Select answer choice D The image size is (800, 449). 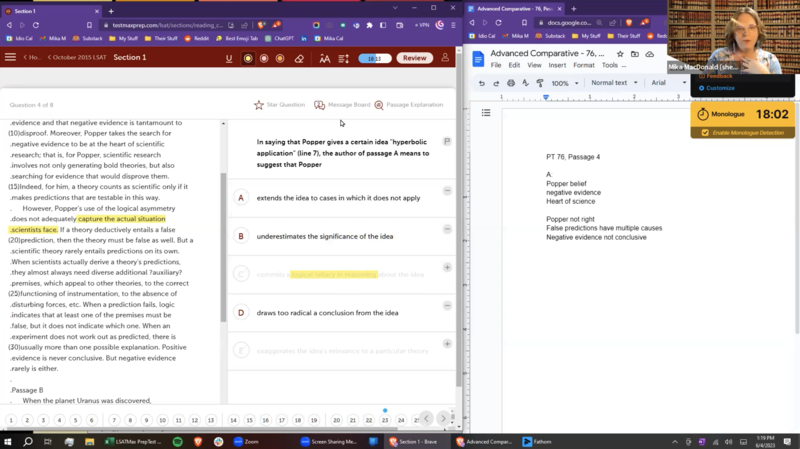(x=240, y=313)
